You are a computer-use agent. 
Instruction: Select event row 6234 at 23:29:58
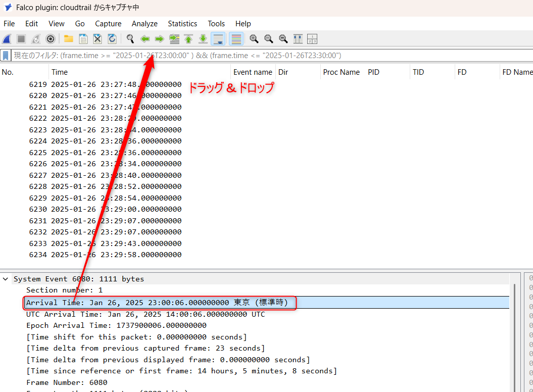coord(267,255)
